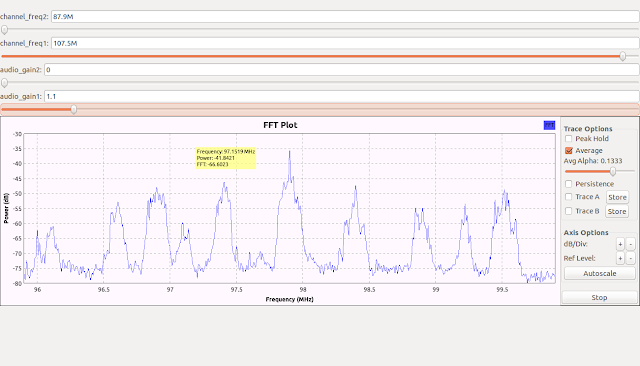
Task: Click the Avg Alpha slider handle
Action: pyautogui.click(x=613, y=171)
